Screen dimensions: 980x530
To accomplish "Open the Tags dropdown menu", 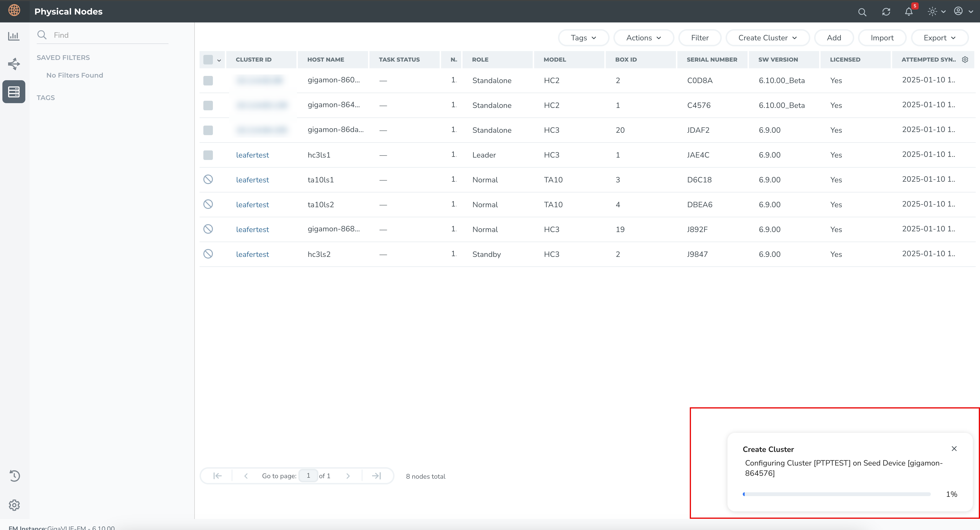I will 583,38.
